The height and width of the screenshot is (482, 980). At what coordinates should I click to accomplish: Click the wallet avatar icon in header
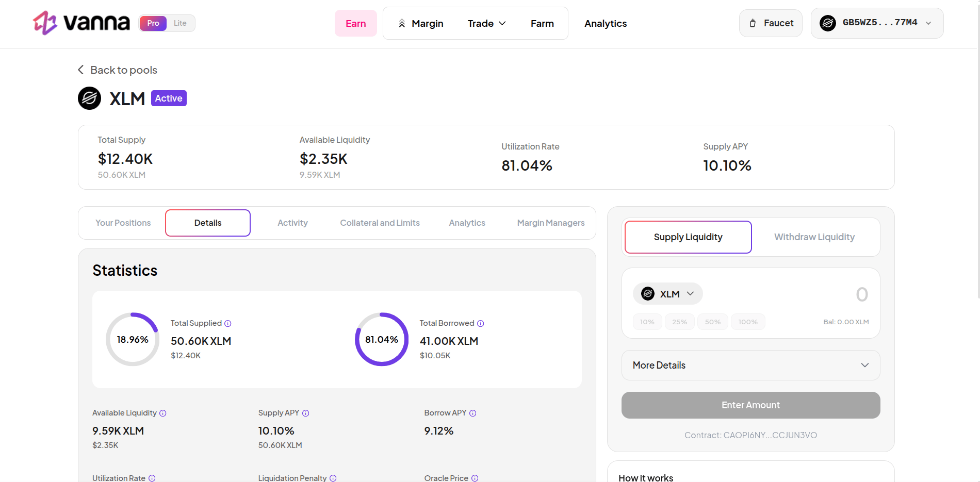828,23
